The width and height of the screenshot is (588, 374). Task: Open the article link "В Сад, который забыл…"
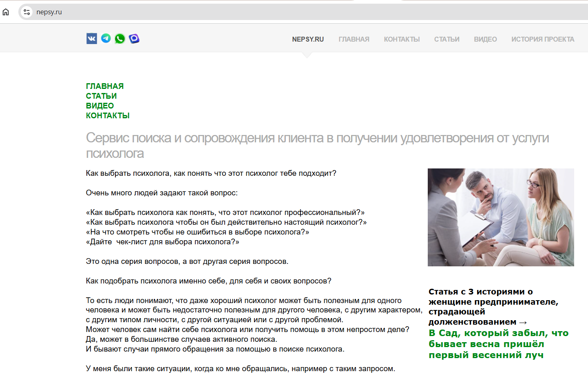498,344
